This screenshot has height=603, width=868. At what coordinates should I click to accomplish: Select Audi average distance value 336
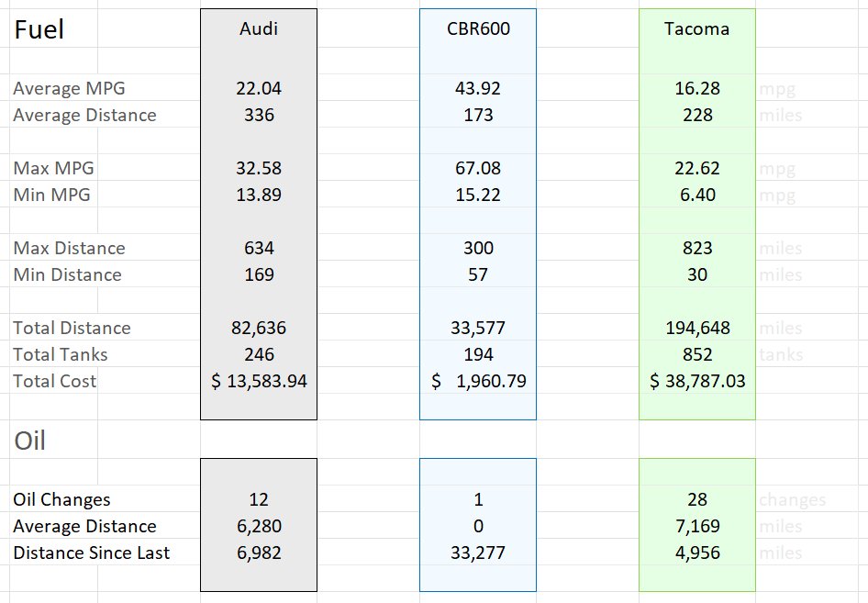tap(259, 115)
